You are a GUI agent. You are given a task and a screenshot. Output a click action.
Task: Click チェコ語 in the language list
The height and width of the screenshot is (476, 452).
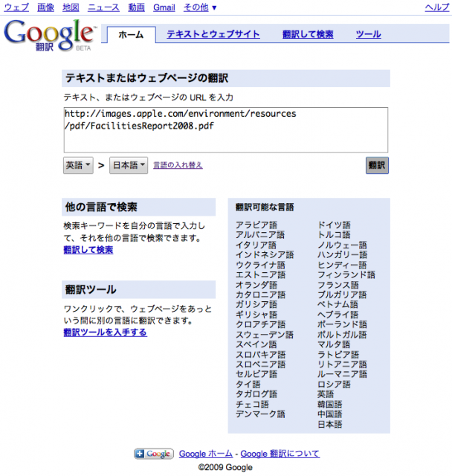click(x=253, y=404)
